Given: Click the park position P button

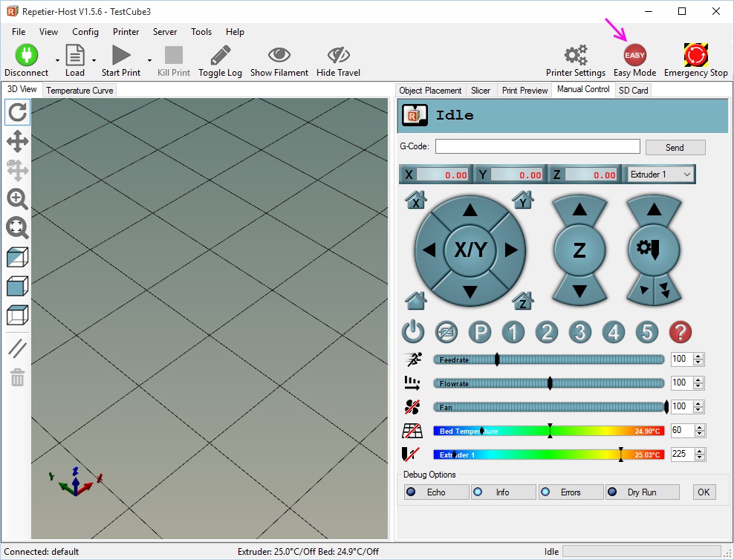Looking at the screenshot, I should coord(480,332).
